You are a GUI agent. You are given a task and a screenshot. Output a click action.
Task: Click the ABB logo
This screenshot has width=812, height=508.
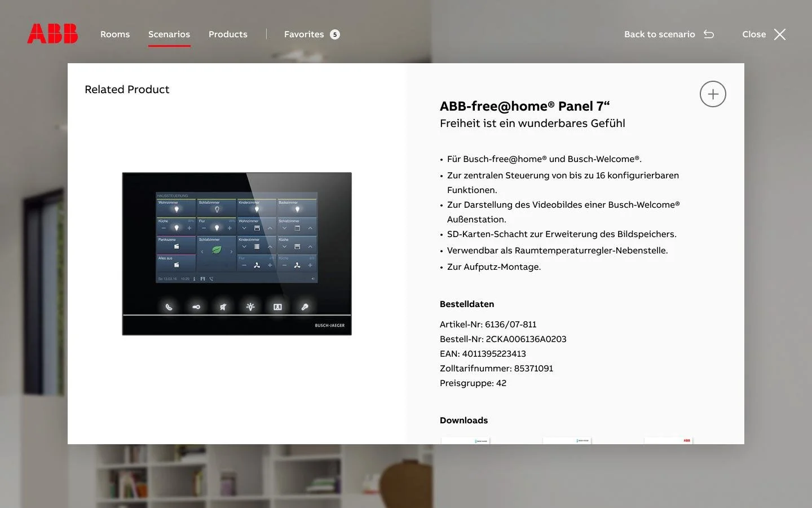52,34
